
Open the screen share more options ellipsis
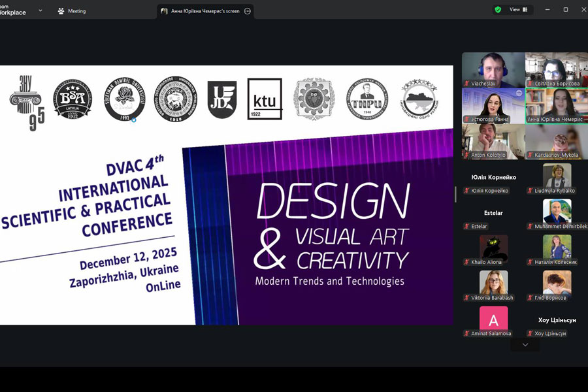coord(248,11)
